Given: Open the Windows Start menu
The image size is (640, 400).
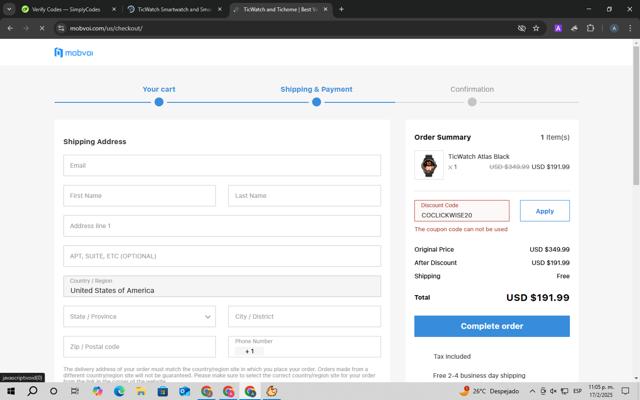Looking at the screenshot, I should pyautogui.click(x=11, y=391).
